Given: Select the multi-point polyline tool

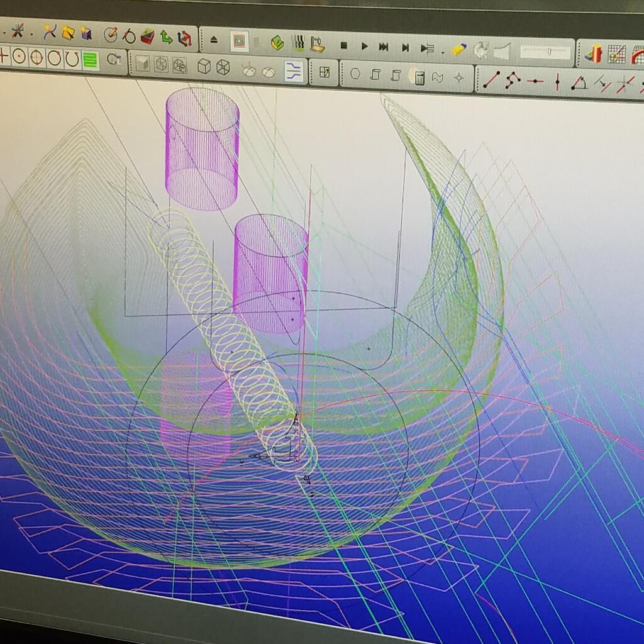Looking at the screenshot, I should [x=512, y=80].
